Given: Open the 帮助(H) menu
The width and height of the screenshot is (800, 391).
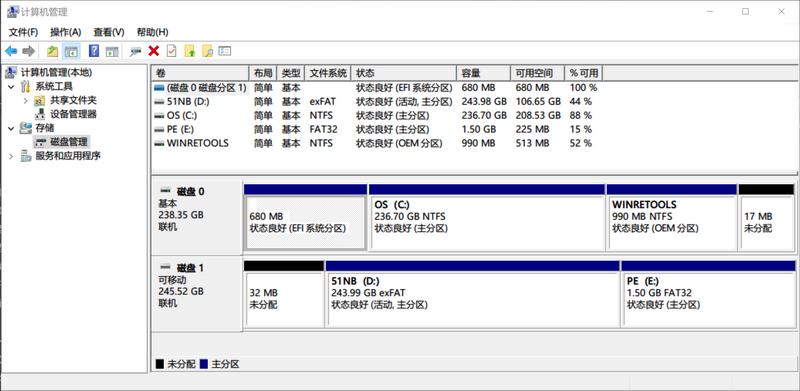Looking at the screenshot, I should tap(153, 32).
